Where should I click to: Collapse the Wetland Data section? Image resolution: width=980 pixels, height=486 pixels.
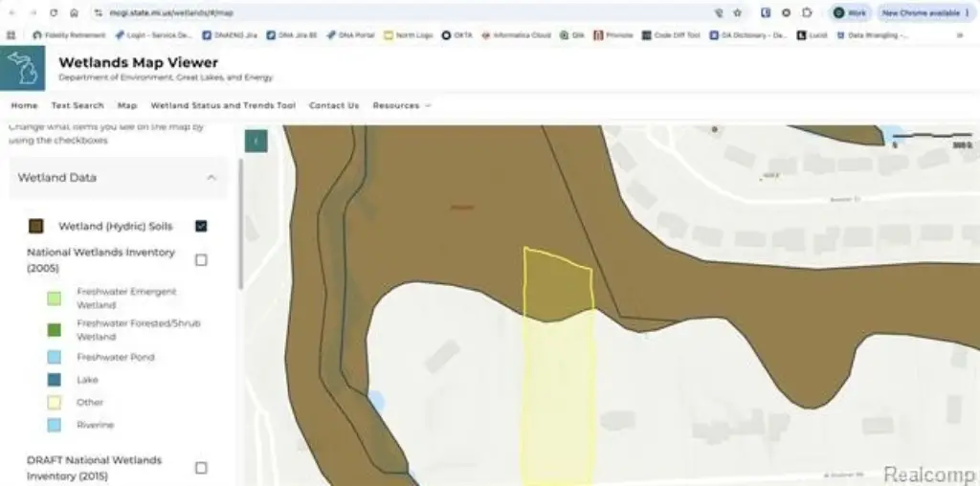(212, 178)
